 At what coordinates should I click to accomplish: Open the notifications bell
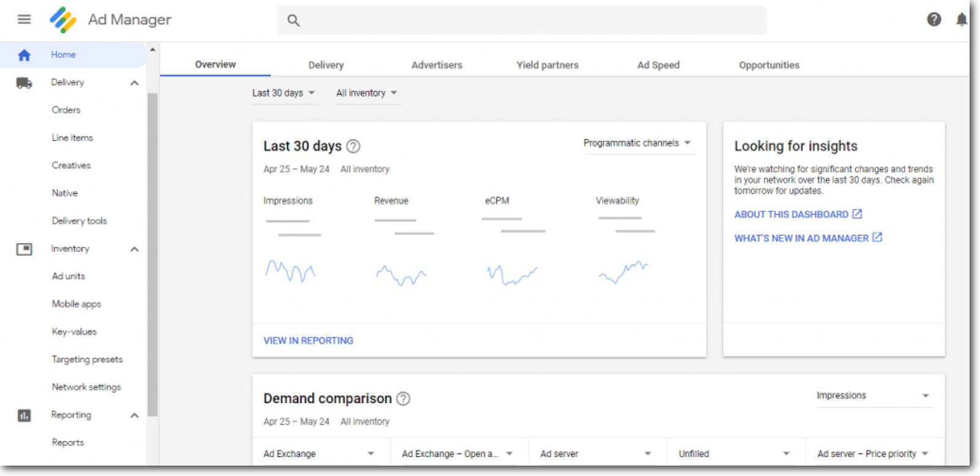pos(962,20)
